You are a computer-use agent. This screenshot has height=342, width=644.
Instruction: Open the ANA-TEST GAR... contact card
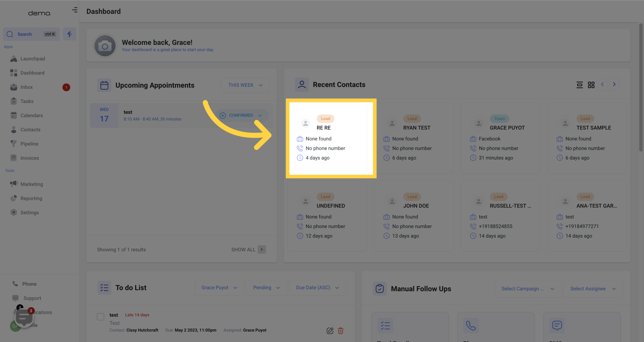(587, 216)
